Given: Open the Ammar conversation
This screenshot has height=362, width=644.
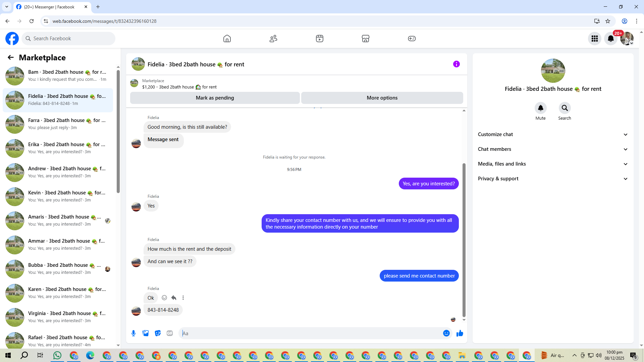Looking at the screenshot, I should click(x=58, y=245).
